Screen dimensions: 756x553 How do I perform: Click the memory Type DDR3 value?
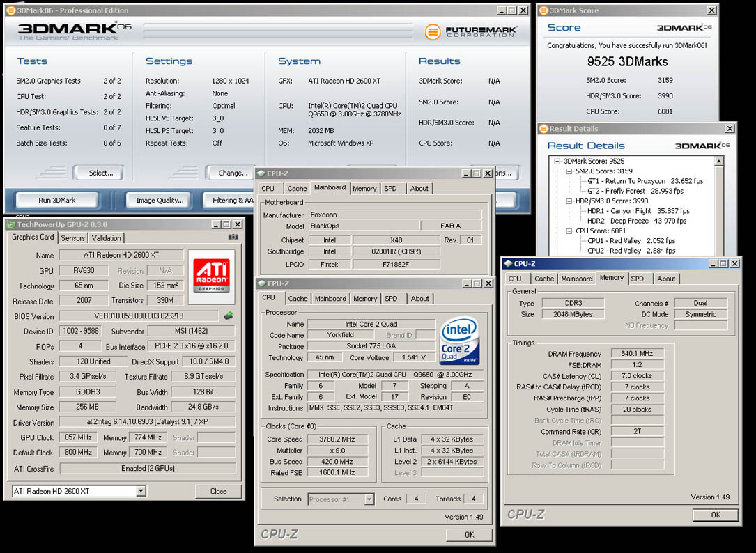(x=573, y=303)
